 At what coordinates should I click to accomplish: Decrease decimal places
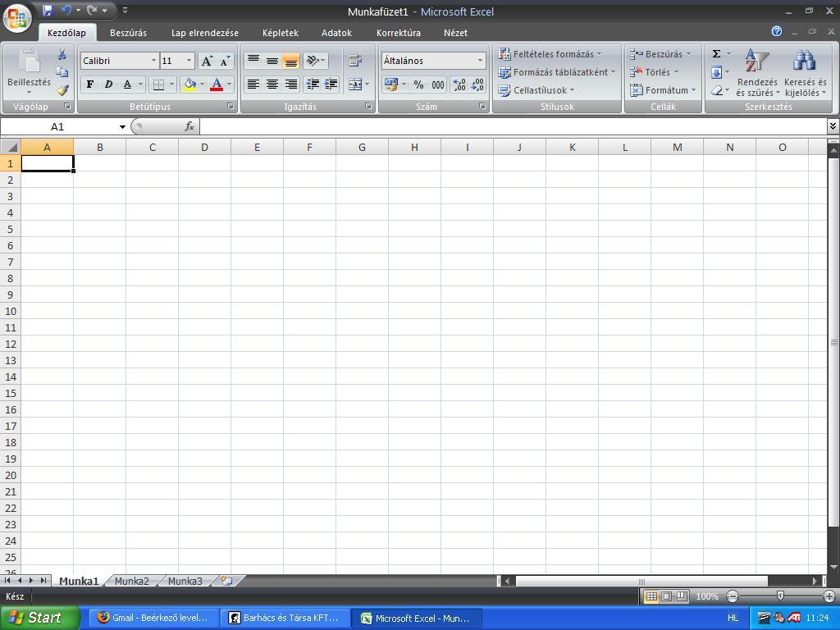tap(477, 84)
